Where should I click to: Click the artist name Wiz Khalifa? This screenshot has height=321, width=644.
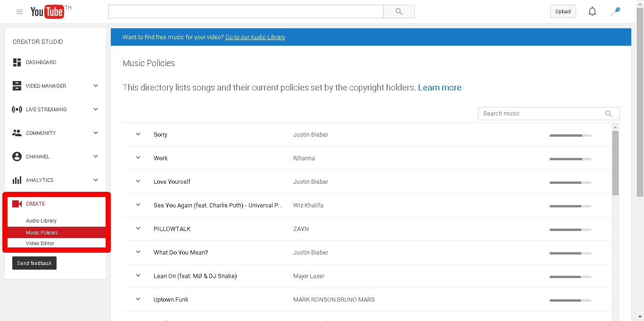308,206
